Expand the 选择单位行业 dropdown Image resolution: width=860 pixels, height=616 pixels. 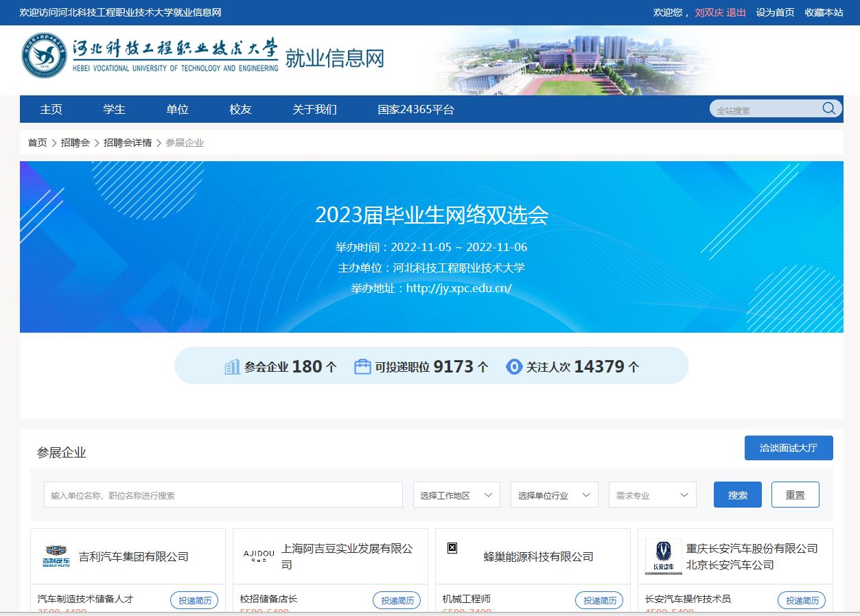tap(554, 495)
